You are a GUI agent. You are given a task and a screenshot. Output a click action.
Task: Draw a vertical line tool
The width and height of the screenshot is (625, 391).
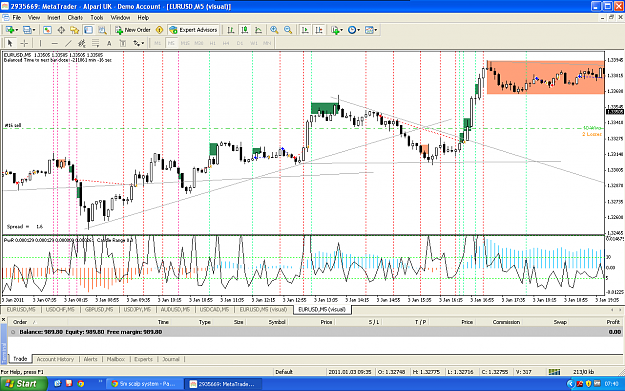40,43
